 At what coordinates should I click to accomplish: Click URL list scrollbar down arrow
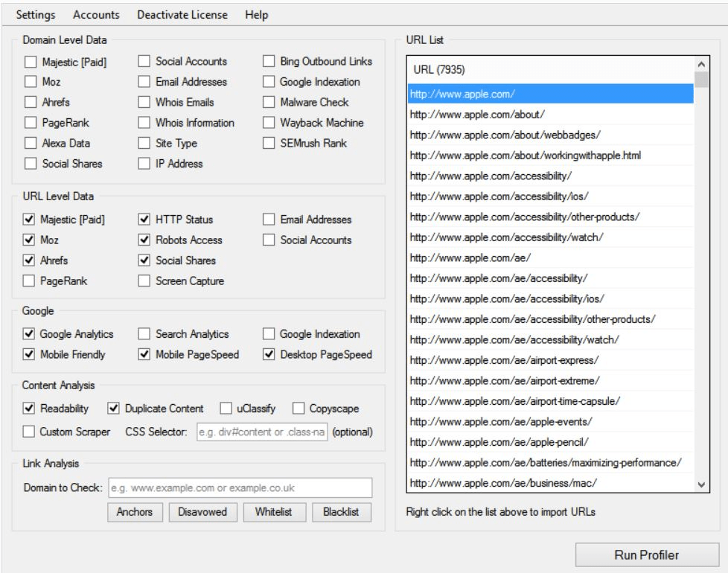coord(701,485)
